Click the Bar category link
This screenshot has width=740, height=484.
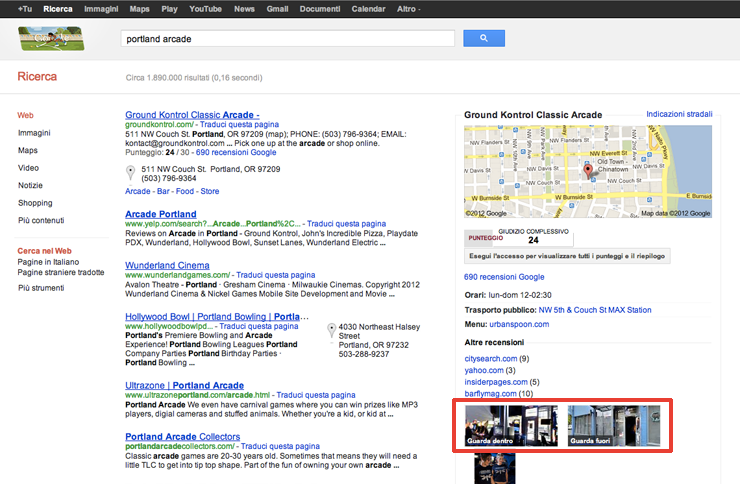[163, 191]
